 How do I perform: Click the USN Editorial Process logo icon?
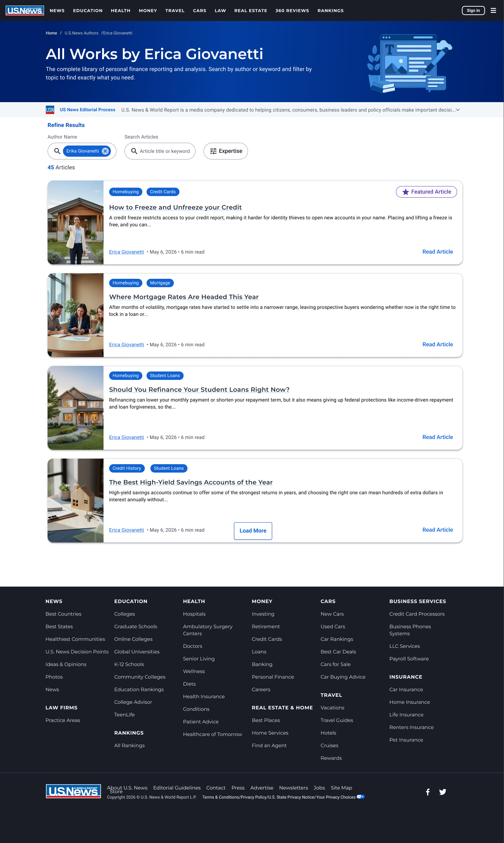click(50, 110)
